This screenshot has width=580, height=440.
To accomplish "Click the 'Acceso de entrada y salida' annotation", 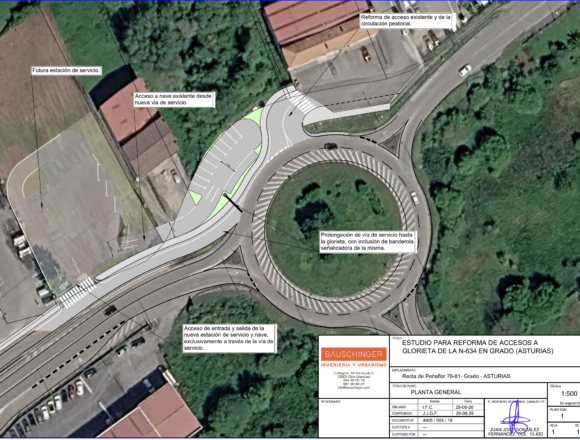I will click(229, 338).
